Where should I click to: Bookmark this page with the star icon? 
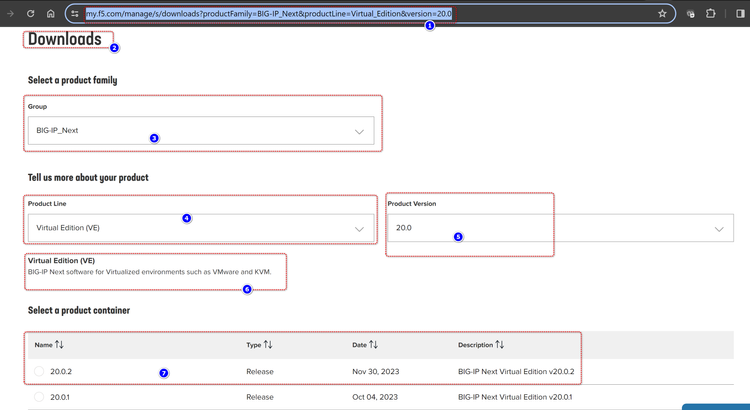click(x=662, y=13)
